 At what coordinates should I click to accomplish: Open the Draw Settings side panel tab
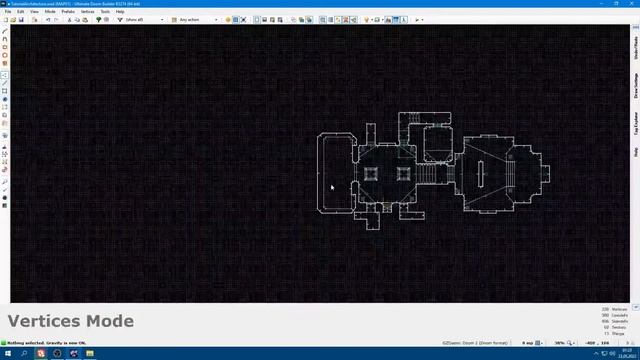point(636,86)
